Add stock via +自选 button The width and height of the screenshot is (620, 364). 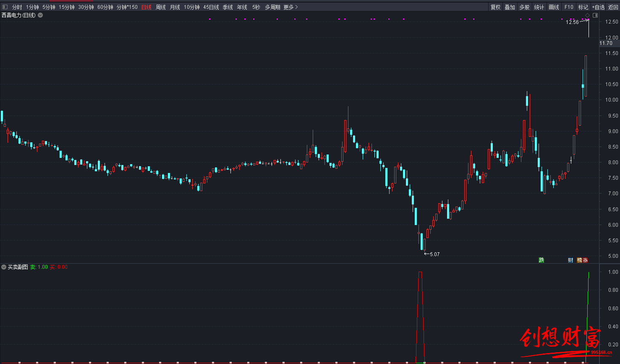pos(598,7)
